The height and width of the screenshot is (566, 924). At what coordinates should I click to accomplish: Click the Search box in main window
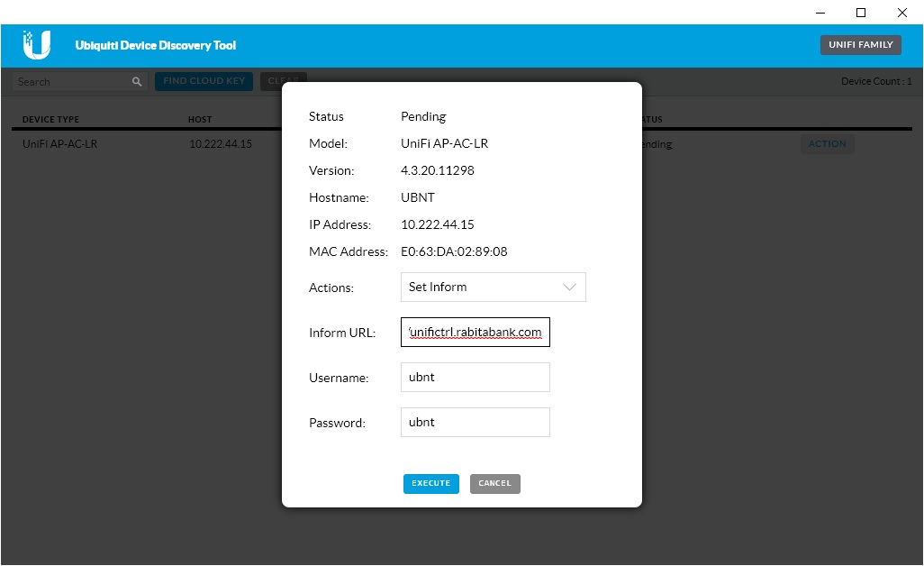pos(79,82)
